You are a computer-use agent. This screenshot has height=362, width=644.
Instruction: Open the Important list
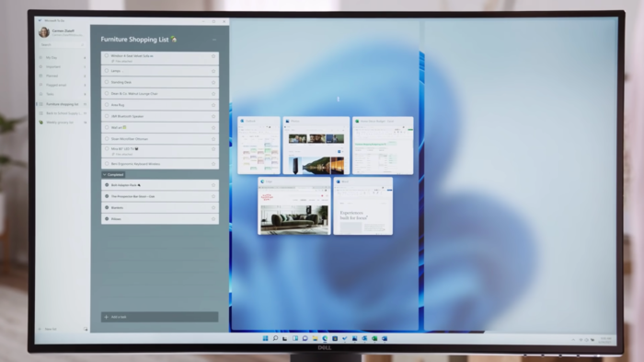[63, 66]
